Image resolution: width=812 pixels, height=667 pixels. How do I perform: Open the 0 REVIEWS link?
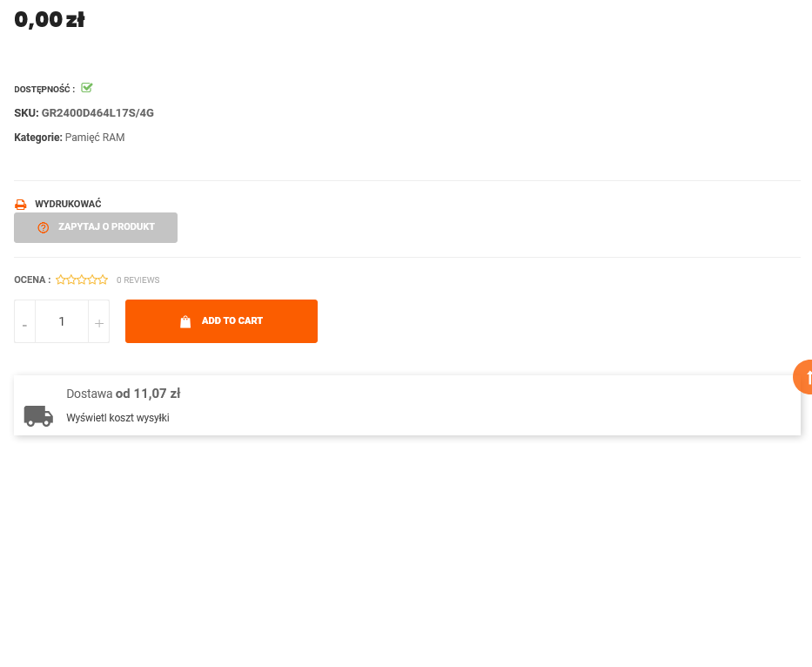tap(138, 280)
